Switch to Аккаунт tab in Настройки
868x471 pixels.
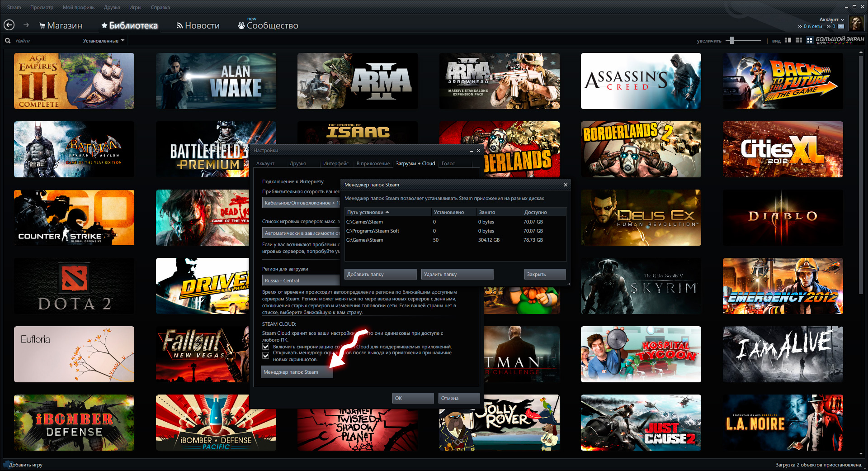point(265,163)
